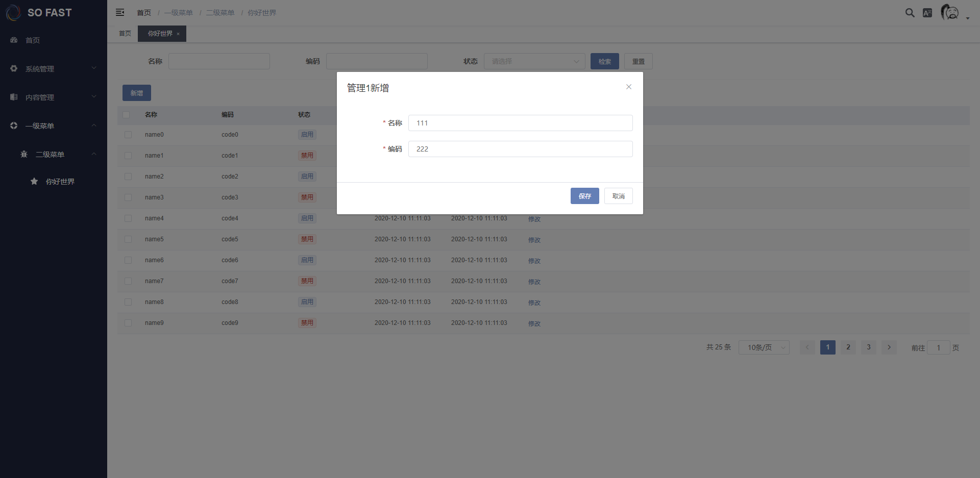The height and width of the screenshot is (478, 980).
Task: Open the 10条/页 page size dropdown
Action: 764,347
